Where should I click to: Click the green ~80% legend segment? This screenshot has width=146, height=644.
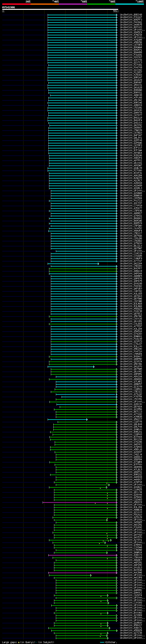tap(101, 4)
